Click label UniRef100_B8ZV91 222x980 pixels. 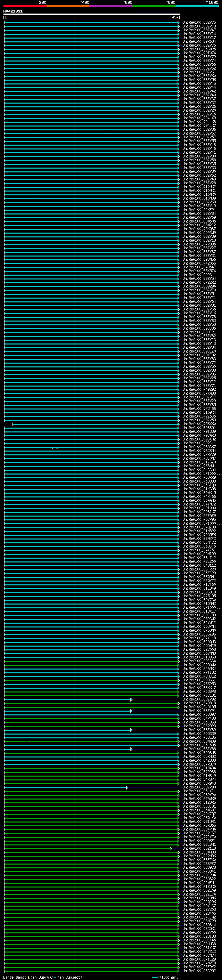tap(199, 711)
